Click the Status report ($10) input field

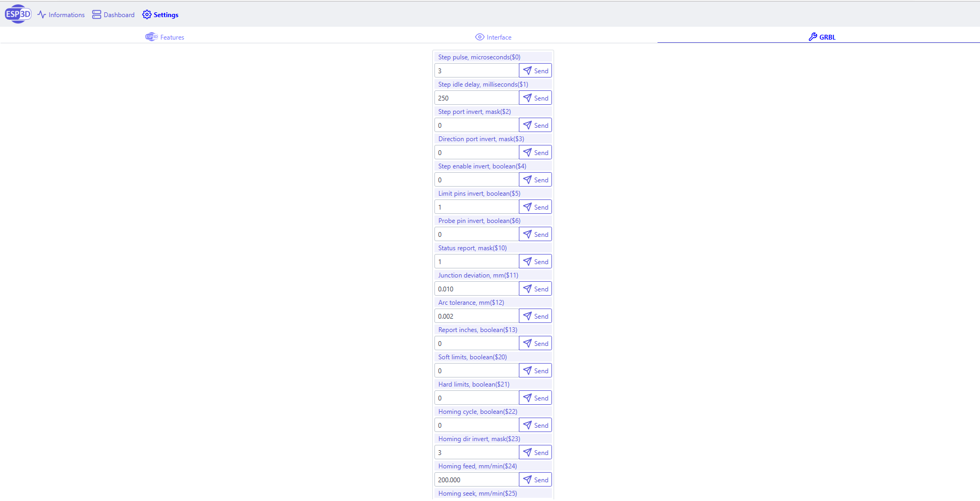pyautogui.click(x=477, y=261)
